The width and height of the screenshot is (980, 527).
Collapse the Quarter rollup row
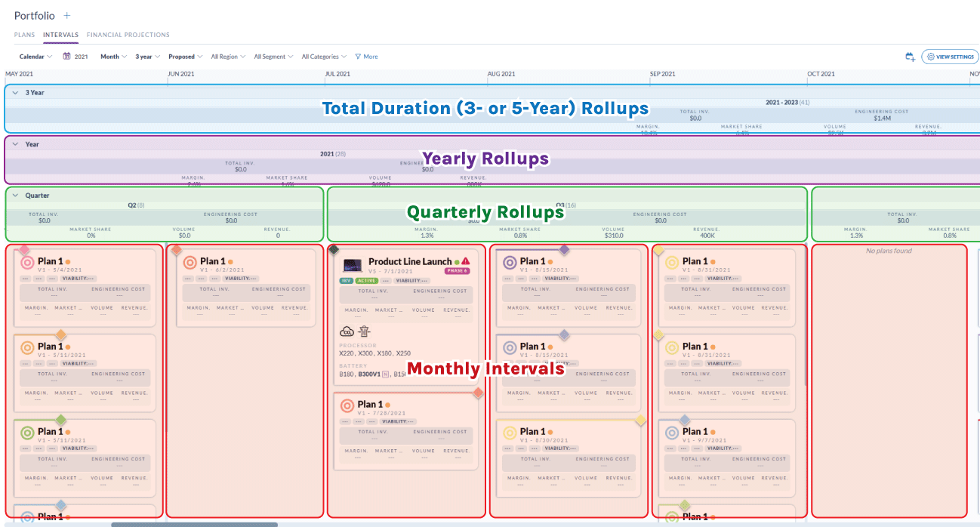pos(15,196)
